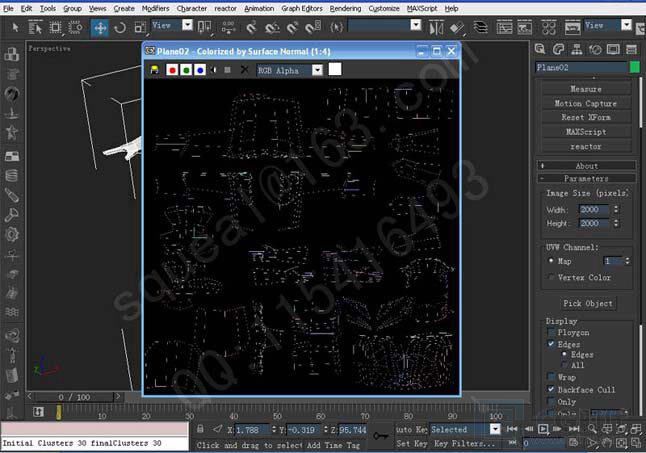Image resolution: width=646 pixels, height=453 pixels.
Task: Click the Set Key button
Action: (411, 444)
